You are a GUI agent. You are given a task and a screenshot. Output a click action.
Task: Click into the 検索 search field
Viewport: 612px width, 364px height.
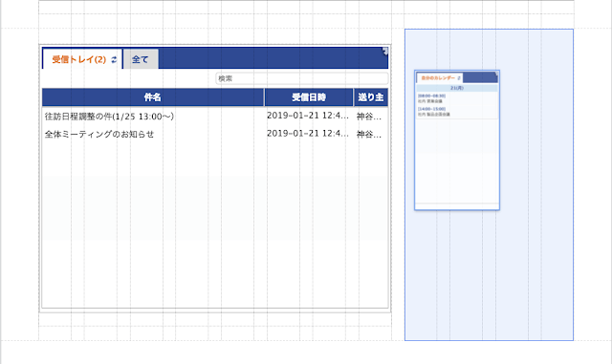coord(302,78)
